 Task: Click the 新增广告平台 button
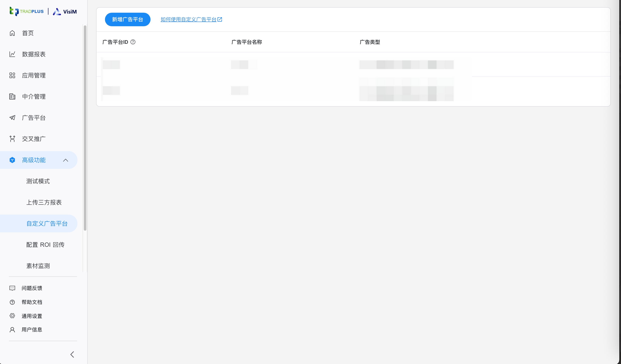(127, 19)
